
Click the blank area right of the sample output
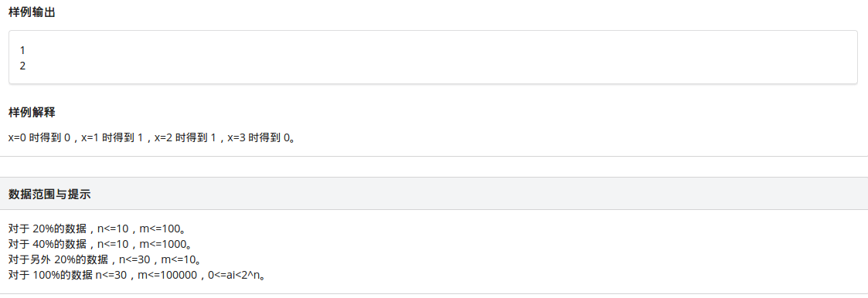pyautogui.click(x=499, y=57)
